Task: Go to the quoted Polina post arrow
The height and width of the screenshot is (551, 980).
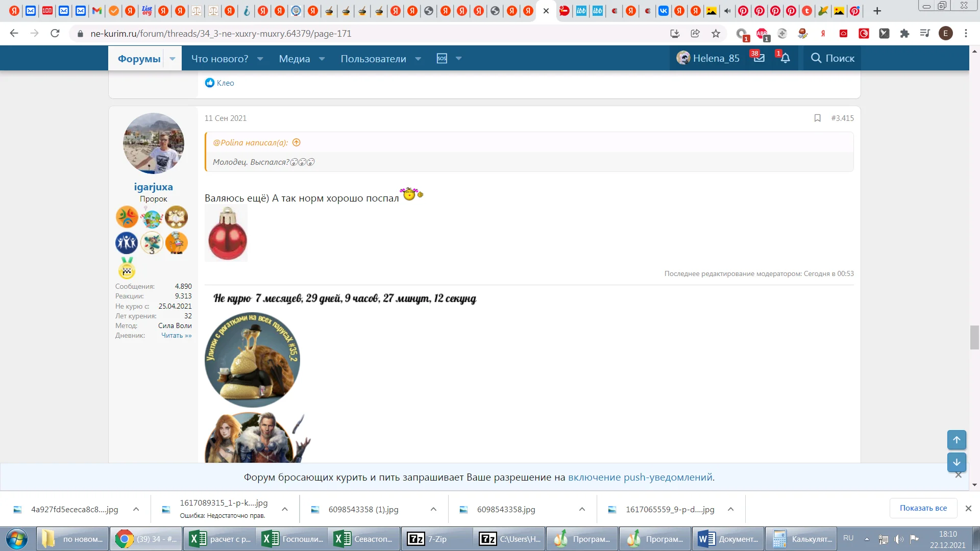Action: click(297, 143)
